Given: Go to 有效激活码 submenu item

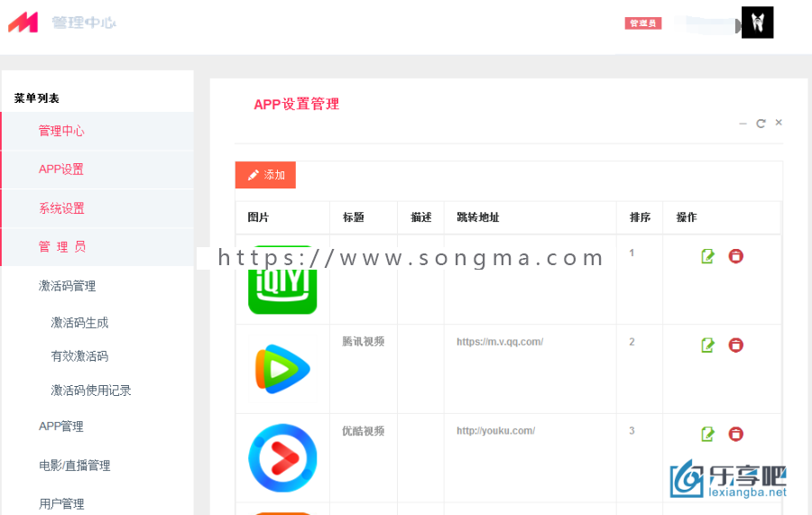Looking at the screenshot, I should pyautogui.click(x=79, y=356).
